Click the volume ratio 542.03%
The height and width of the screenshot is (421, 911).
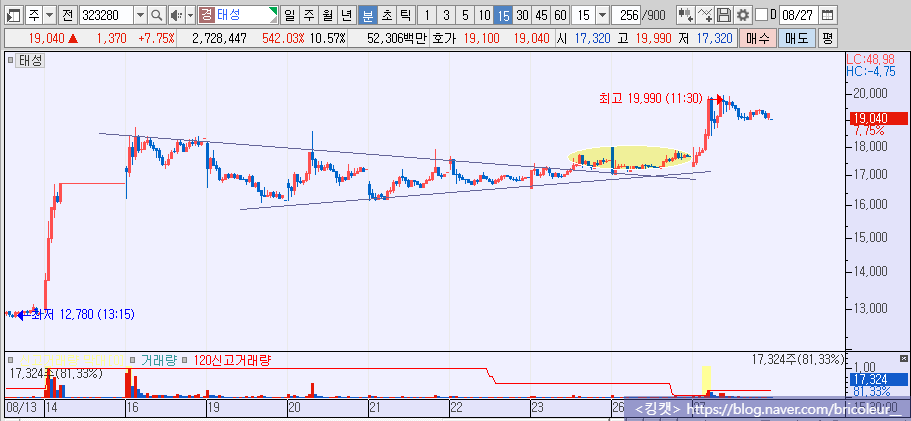point(285,39)
